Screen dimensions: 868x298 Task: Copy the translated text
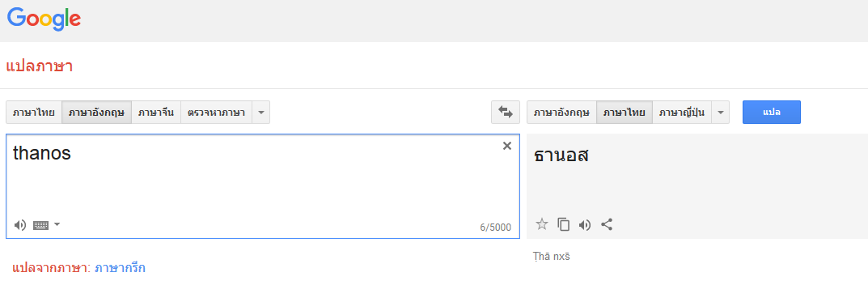(564, 224)
